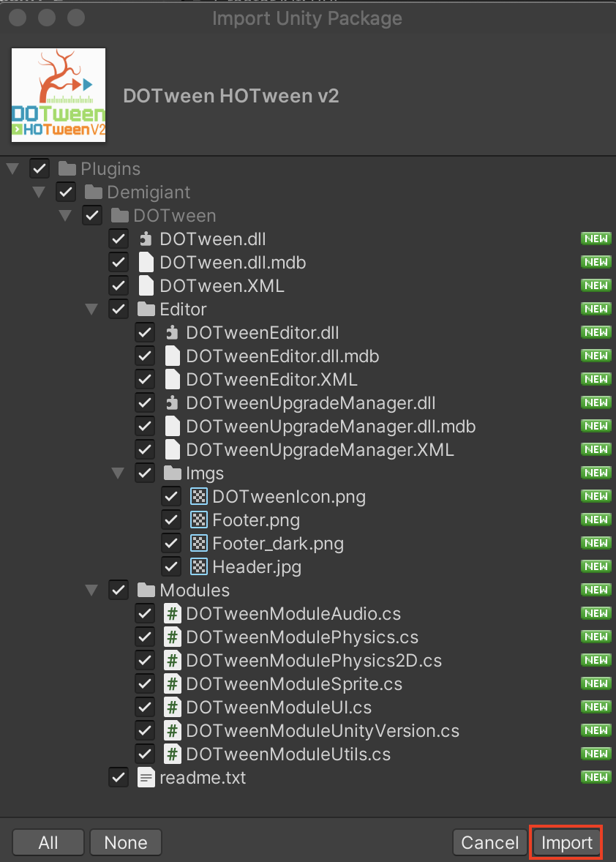This screenshot has height=862, width=616.
Task: Collapse the Plugins folder tree
Action: point(12,168)
